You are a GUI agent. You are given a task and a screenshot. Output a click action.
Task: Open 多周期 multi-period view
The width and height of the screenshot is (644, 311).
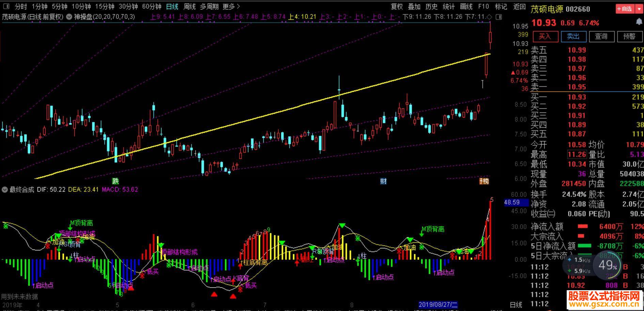[x=209, y=7]
